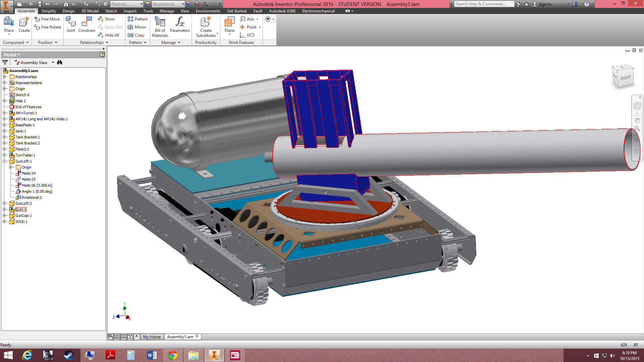Click Show relationships
Viewport: 644px width, 362px height.
(x=106, y=19)
